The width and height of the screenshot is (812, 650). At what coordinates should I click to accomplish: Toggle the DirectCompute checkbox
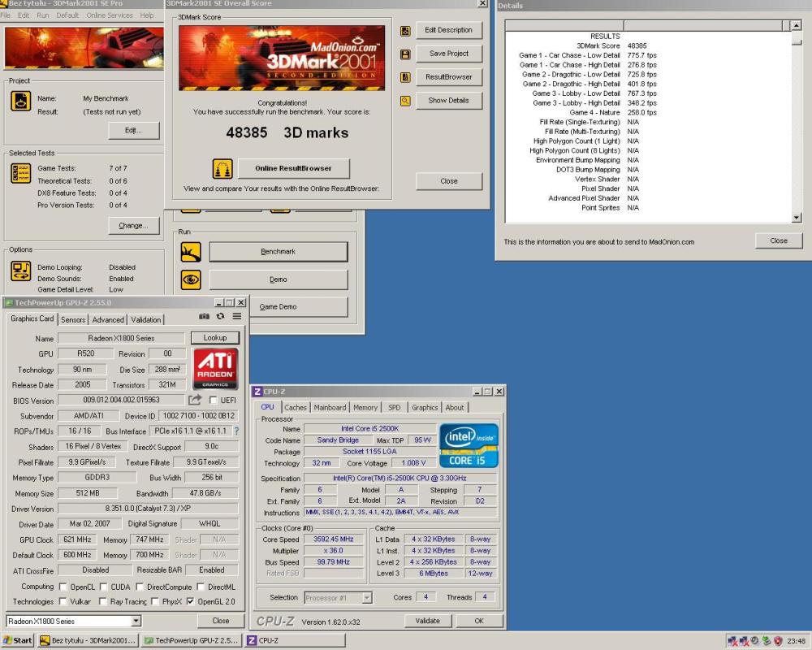[x=140, y=587]
